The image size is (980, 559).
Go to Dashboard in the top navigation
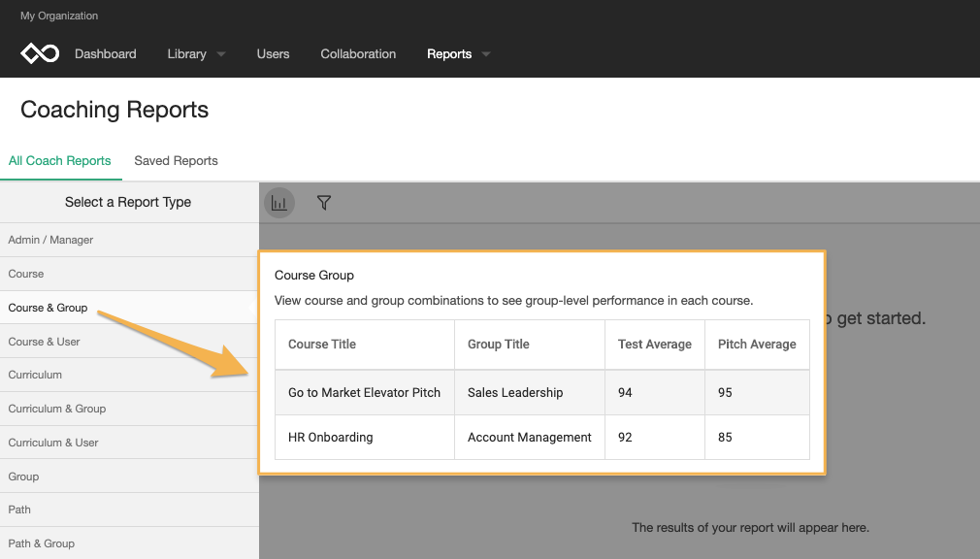[106, 53]
